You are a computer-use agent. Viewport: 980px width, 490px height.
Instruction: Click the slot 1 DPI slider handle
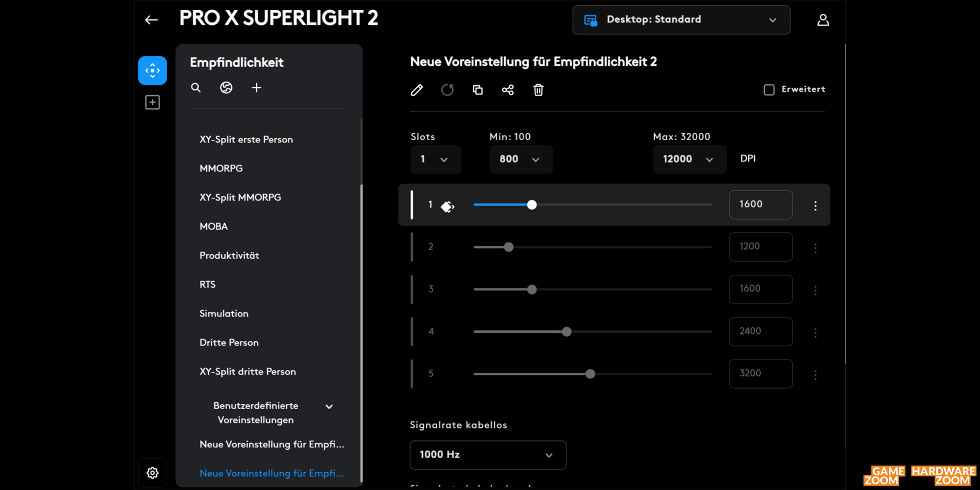[532, 205]
